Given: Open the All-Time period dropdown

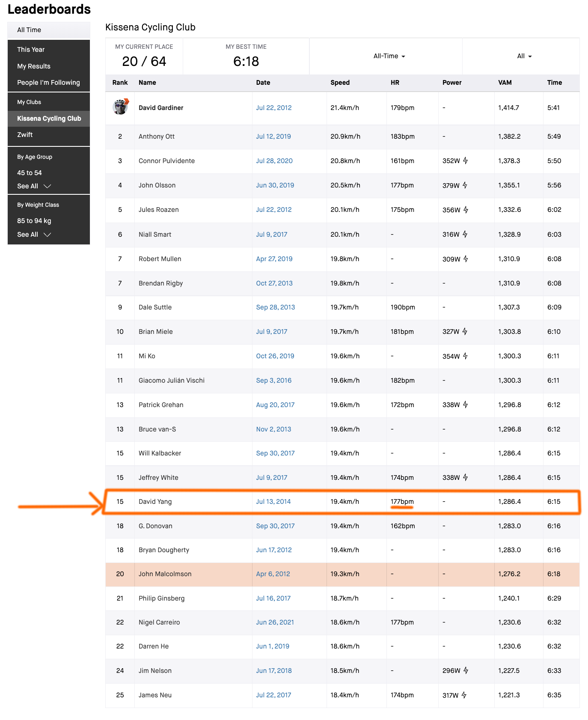Looking at the screenshot, I should (389, 56).
